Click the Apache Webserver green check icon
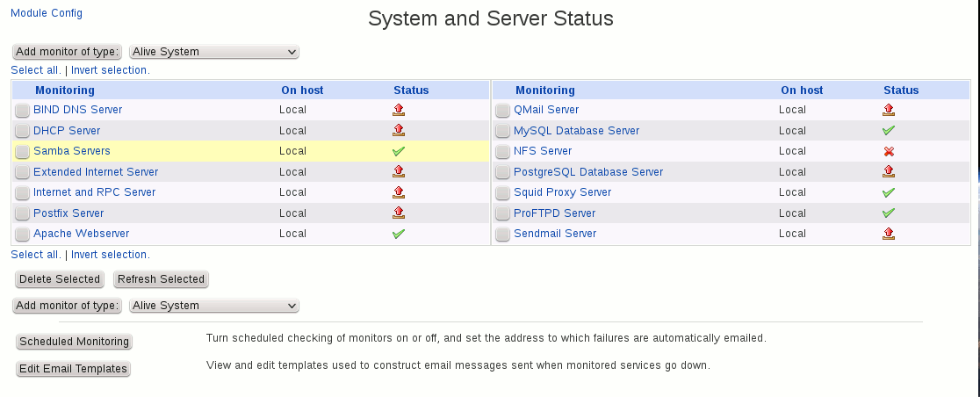The height and width of the screenshot is (397, 980). click(x=399, y=234)
